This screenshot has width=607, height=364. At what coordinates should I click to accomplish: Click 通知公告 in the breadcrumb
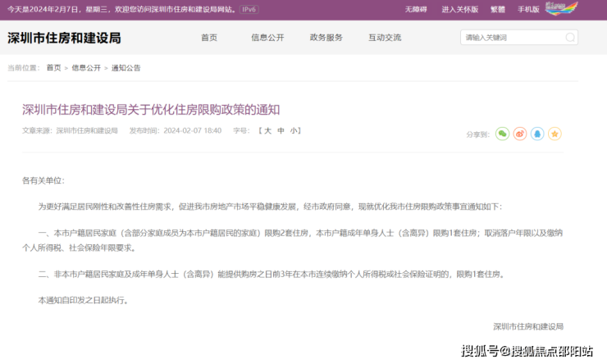tap(126, 67)
